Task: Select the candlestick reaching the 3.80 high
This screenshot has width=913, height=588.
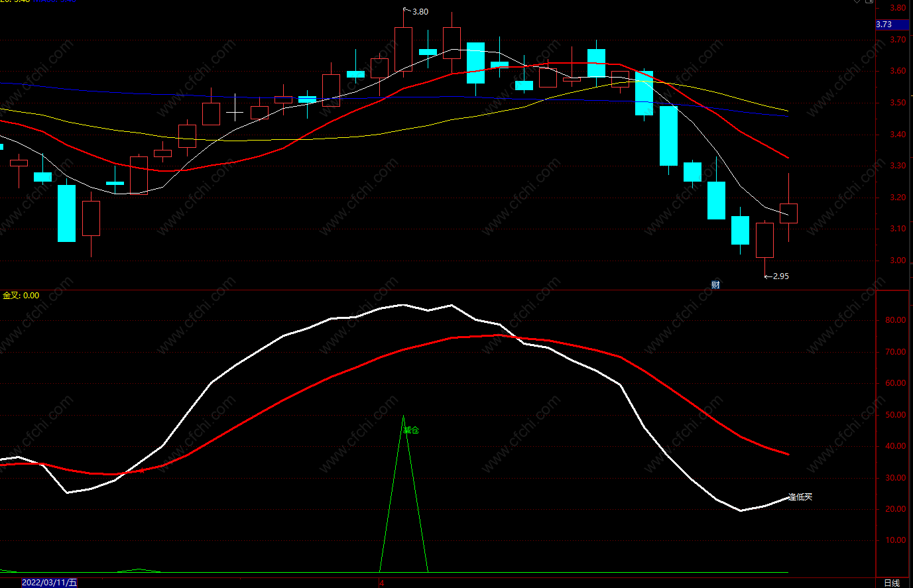Action: 403,48
